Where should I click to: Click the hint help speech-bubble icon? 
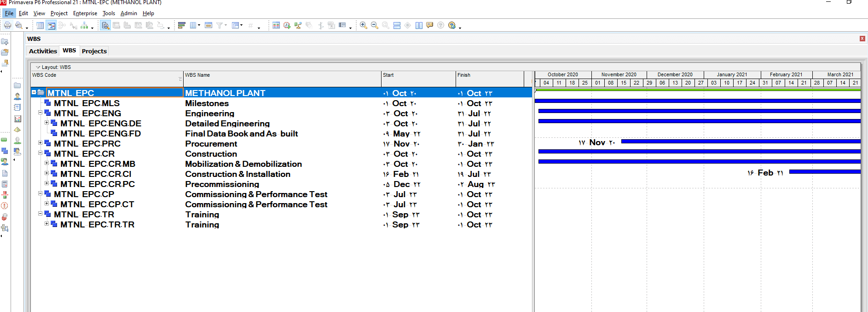(430, 25)
